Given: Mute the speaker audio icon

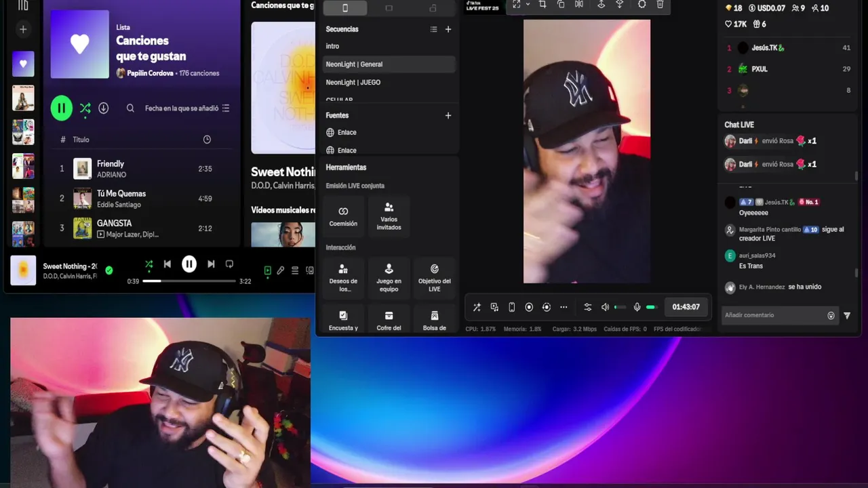Looking at the screenshot, I should pos(605,307).
